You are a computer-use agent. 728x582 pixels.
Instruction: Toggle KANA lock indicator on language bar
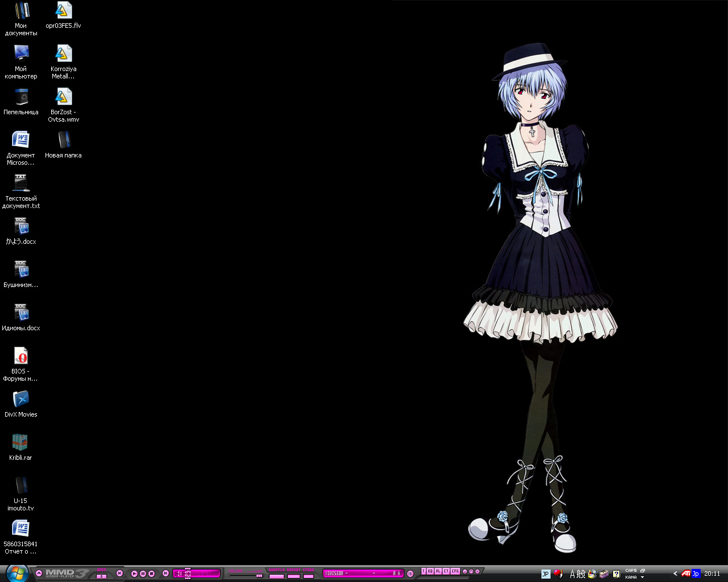[x=631, y=577]
